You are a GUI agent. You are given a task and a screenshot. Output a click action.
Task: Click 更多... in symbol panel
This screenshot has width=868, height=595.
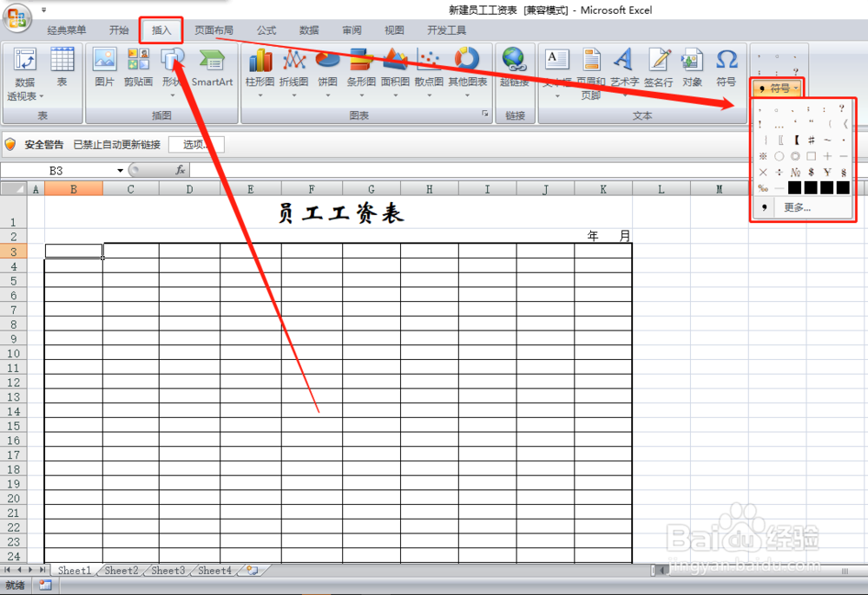[797, 207]
